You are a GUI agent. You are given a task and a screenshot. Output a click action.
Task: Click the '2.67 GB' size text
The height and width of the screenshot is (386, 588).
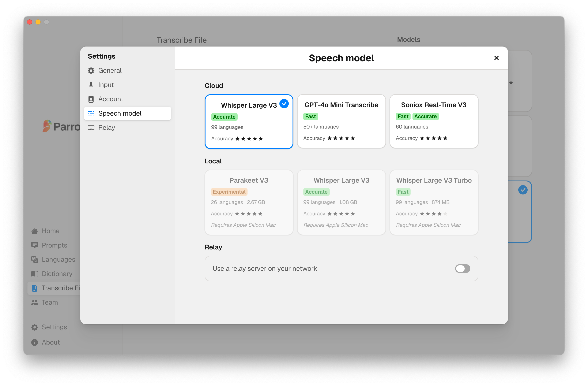(x=256, y=202)
